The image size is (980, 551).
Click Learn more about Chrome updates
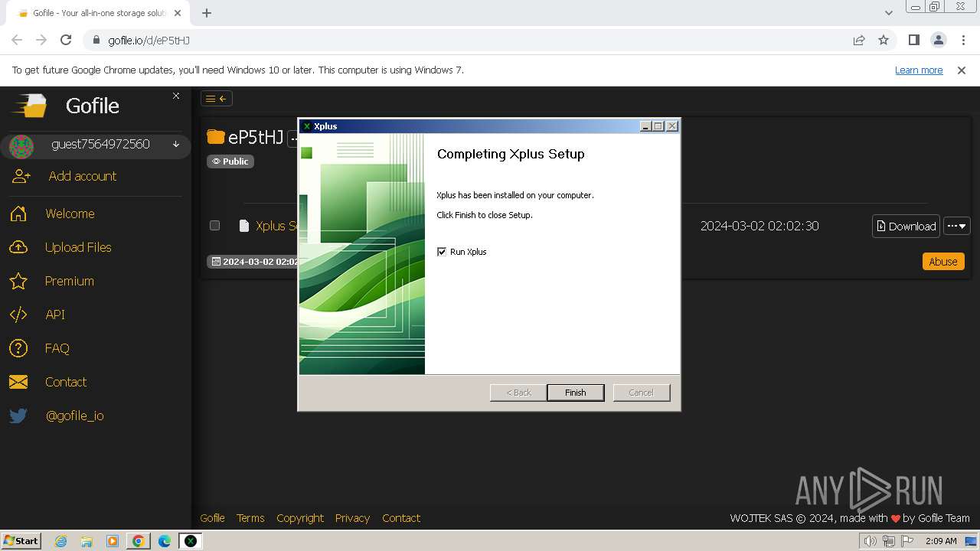pyautogui.click(x=919, y=70)
